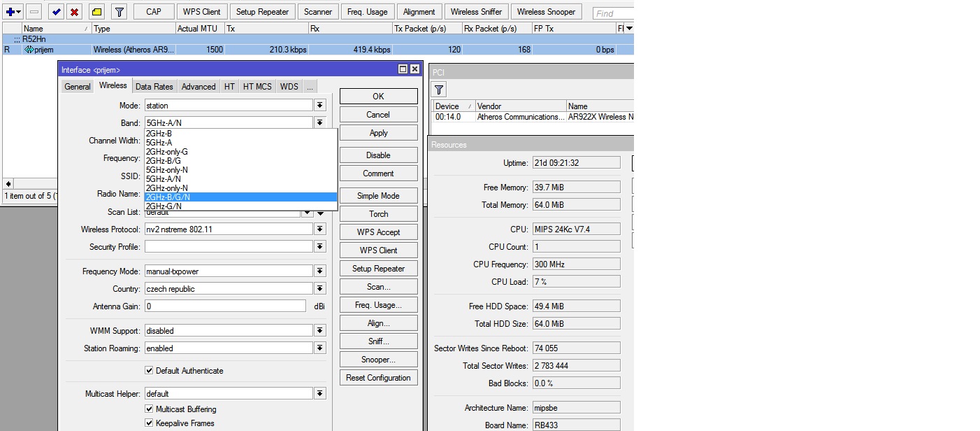The image size is (980, 431).
Task: Switch to the HT MCS tab
Action: pos(257,87)
